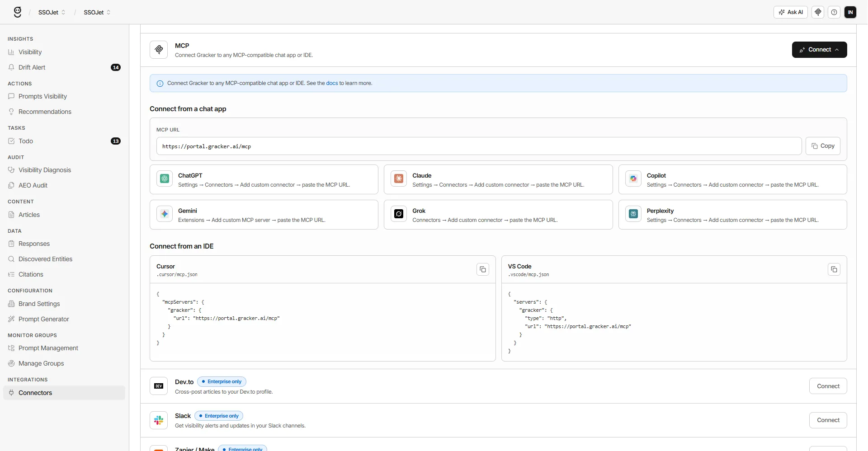Open the second SSOJet project switcher
This screenshot has height=451, width=868.
97,12
